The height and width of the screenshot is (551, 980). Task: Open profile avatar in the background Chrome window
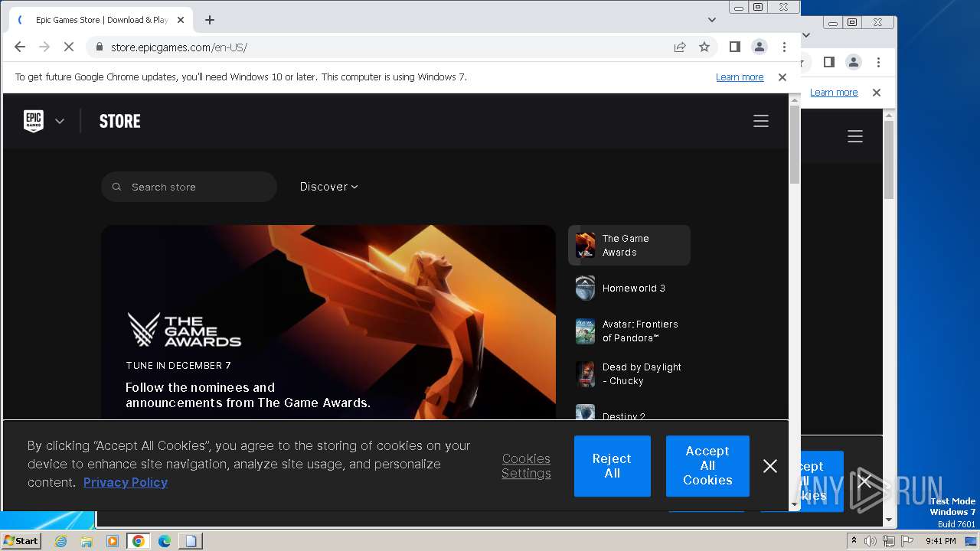coord(854,62)
